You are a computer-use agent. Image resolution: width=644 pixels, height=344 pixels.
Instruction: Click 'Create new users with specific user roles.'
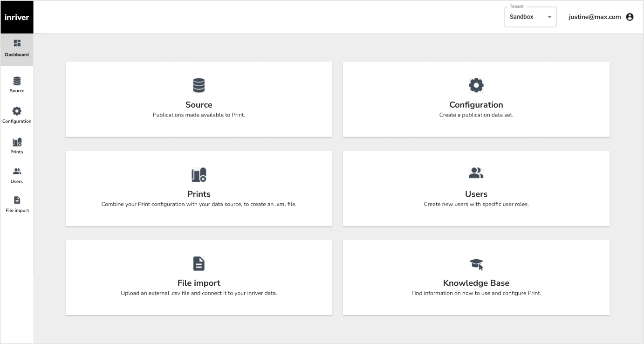[x=476, y=204]
